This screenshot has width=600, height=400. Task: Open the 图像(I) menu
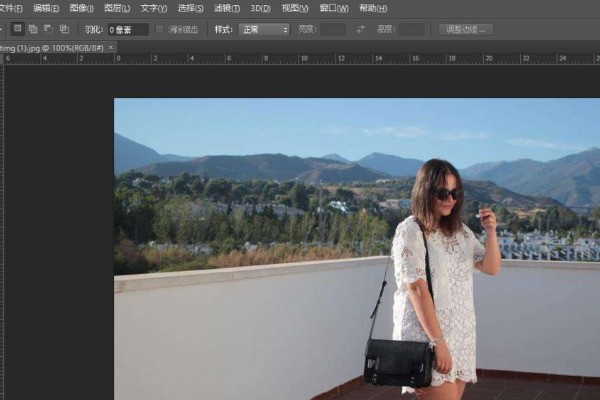(82, 8)
